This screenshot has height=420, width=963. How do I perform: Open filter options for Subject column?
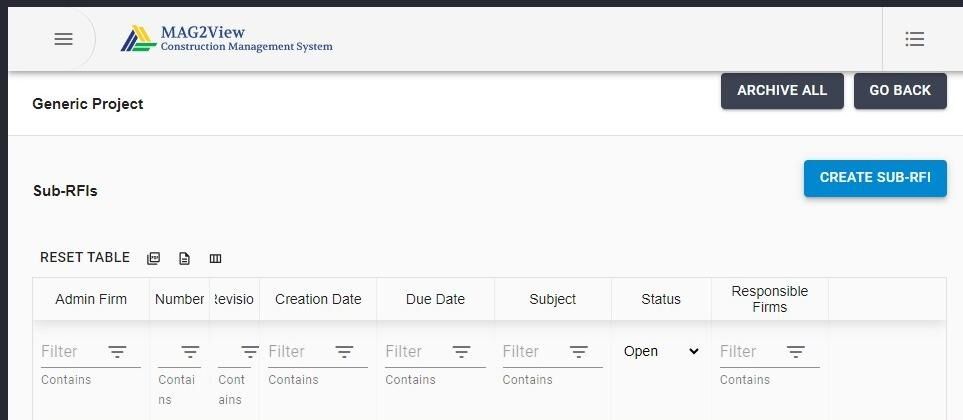pyautogui.click(x=579, y=351)
